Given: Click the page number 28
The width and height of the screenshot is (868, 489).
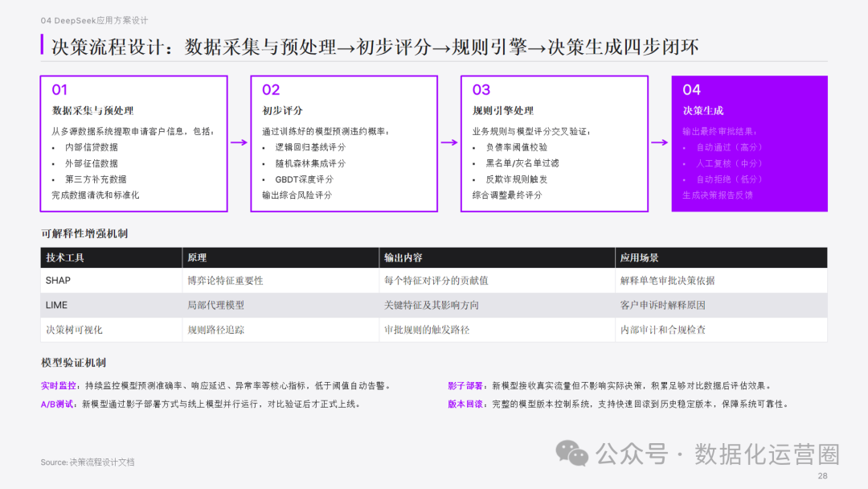Looking at the screenshot, I should pos(823,475).
